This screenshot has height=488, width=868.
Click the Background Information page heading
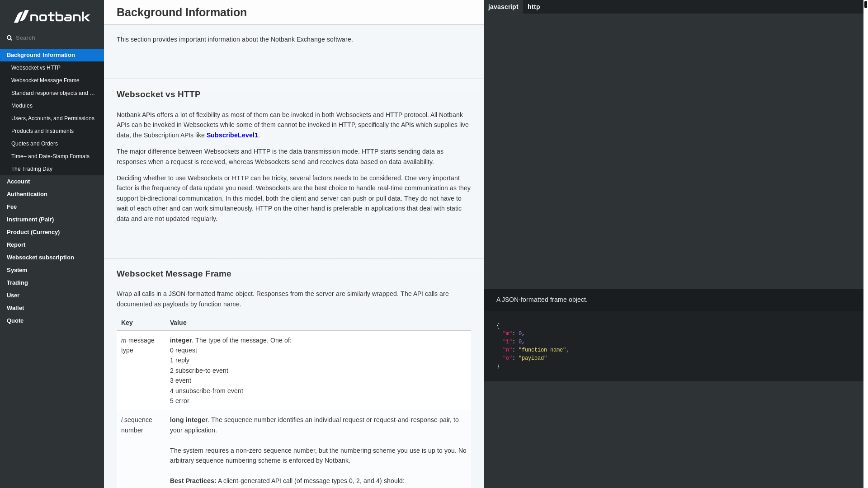click(x=182, y=12)
